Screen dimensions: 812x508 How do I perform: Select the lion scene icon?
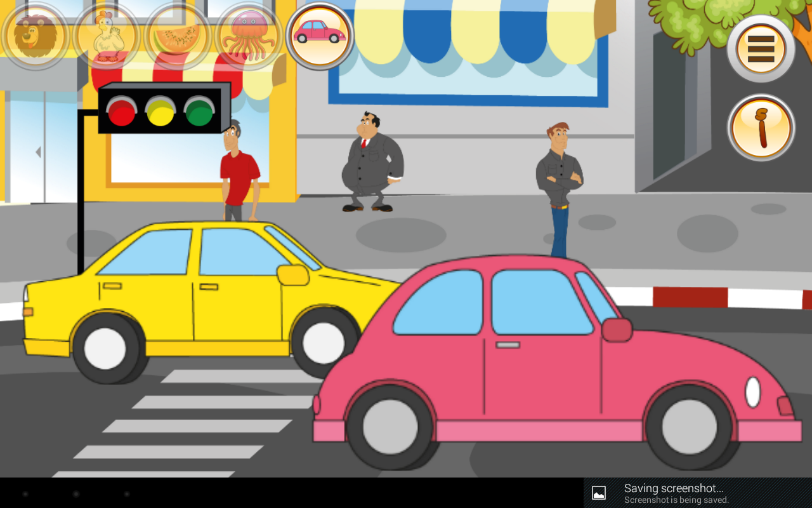point(35,36)
